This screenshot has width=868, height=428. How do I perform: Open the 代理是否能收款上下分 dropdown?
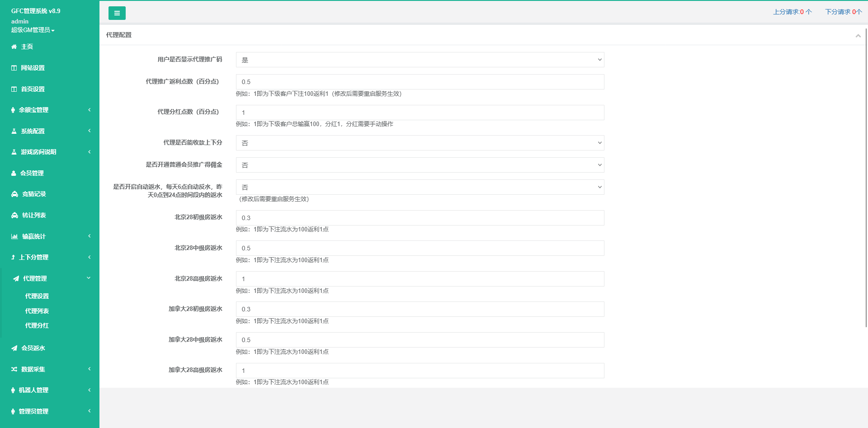pos(420,143)
